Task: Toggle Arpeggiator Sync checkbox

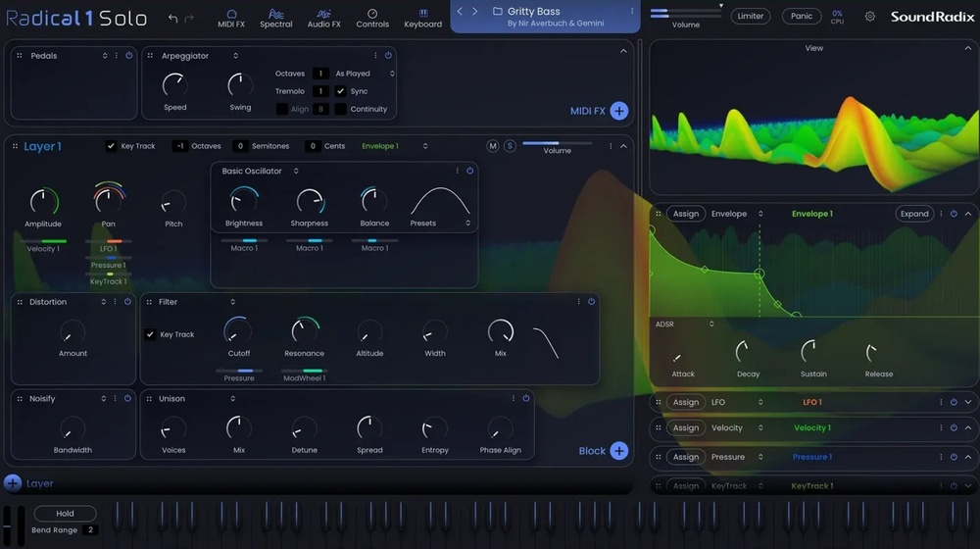Action: 340,91
